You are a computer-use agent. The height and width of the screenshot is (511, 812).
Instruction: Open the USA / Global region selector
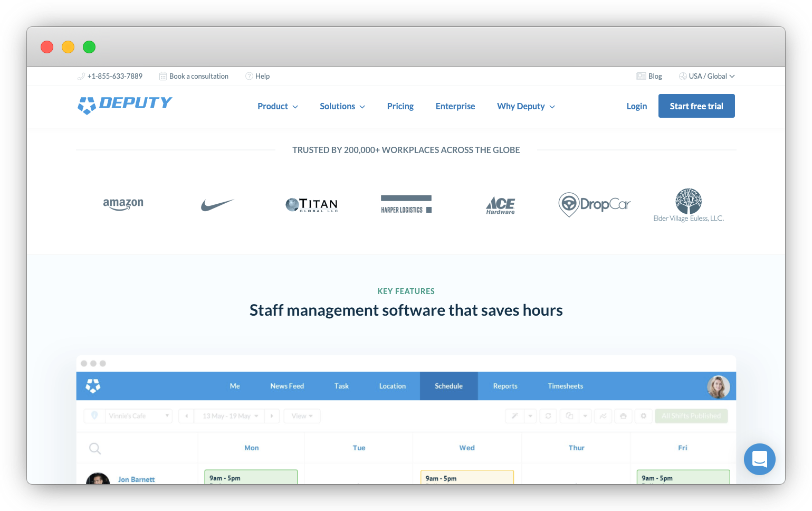coord(707,76)
